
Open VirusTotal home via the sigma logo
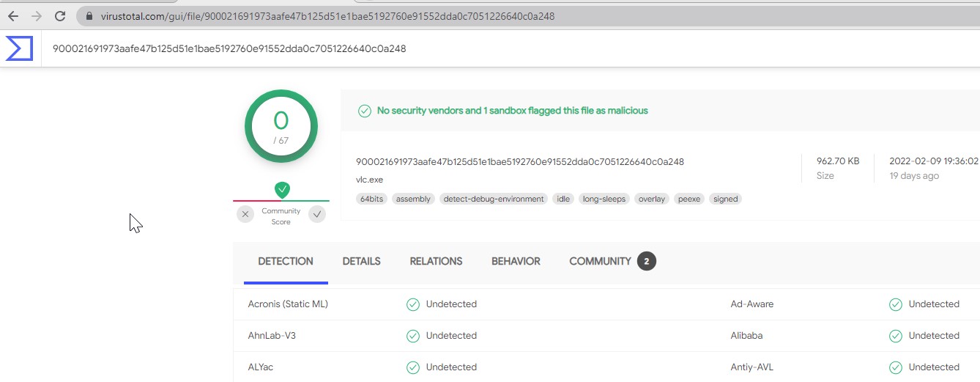point(20,48)
